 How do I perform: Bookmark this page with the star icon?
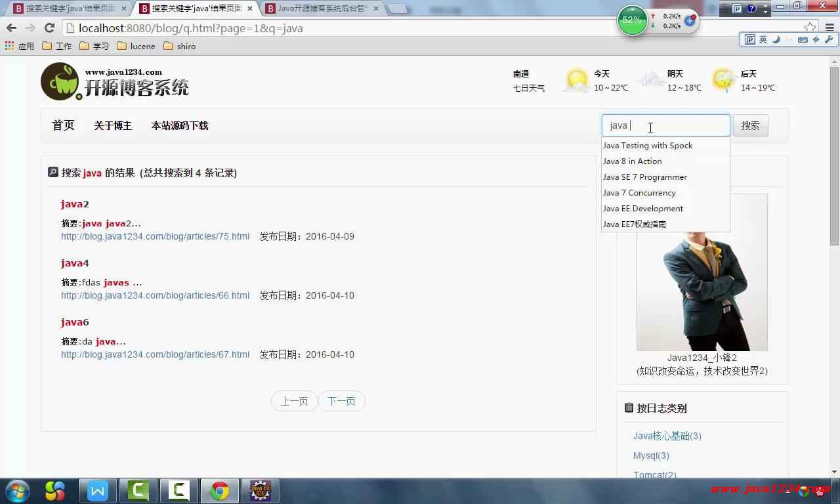point(810,28)
